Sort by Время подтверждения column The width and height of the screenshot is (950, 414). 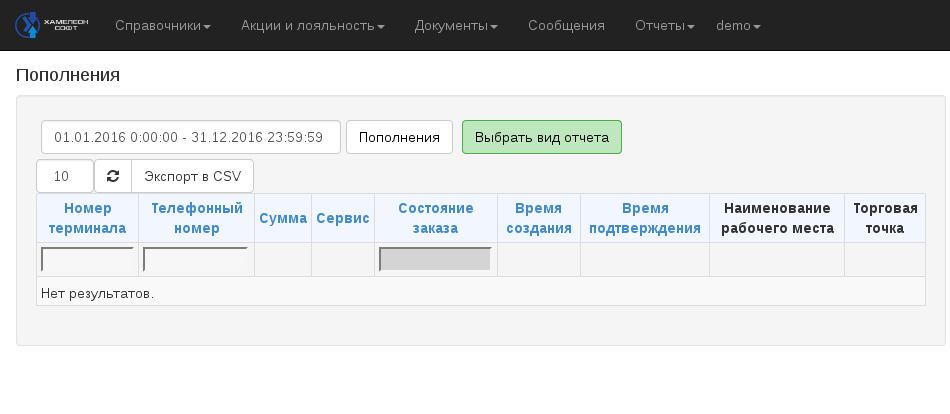(645, 218)
